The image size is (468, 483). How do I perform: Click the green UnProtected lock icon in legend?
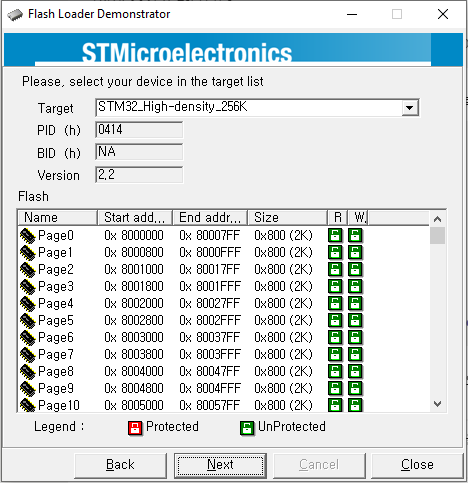pyautogui.click(x=247, y=428)
